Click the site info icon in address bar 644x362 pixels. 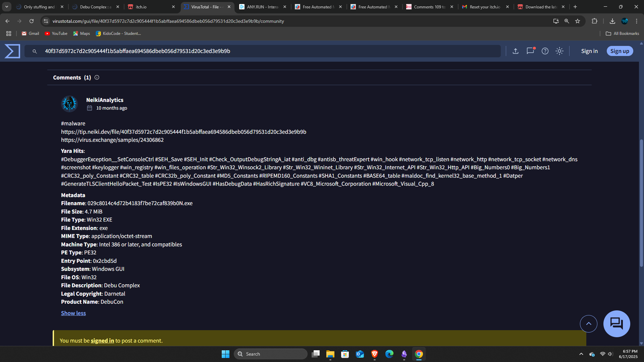[x=46, y=21]
